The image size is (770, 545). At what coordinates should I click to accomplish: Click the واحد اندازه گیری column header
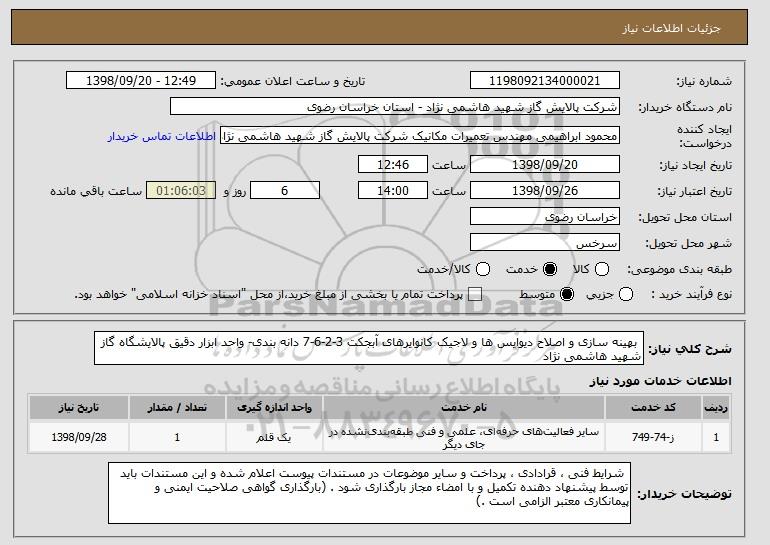tap(274, 408)
